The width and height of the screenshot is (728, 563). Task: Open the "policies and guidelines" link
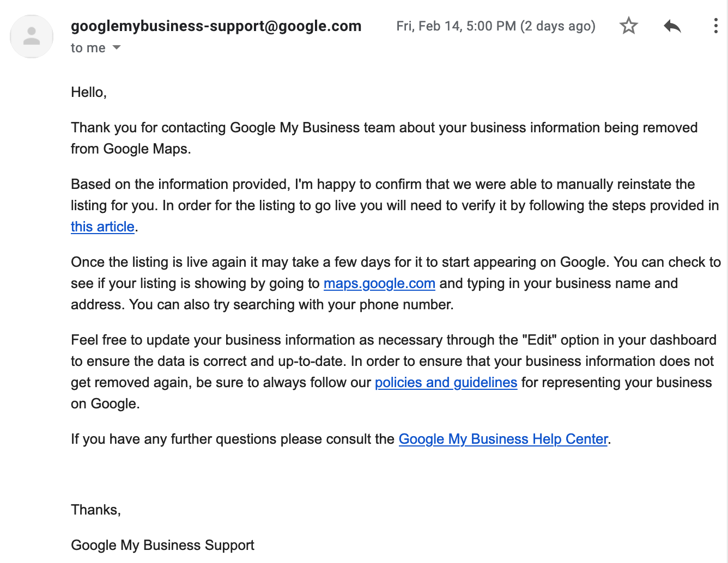coord(446,382)
